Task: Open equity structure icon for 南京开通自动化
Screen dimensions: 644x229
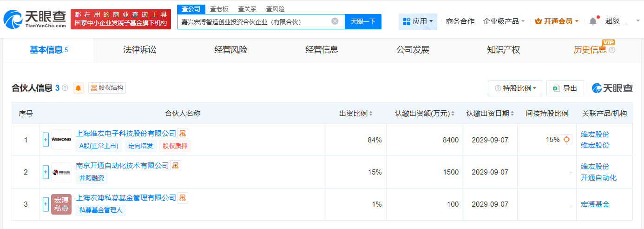Action: (175, 165)
